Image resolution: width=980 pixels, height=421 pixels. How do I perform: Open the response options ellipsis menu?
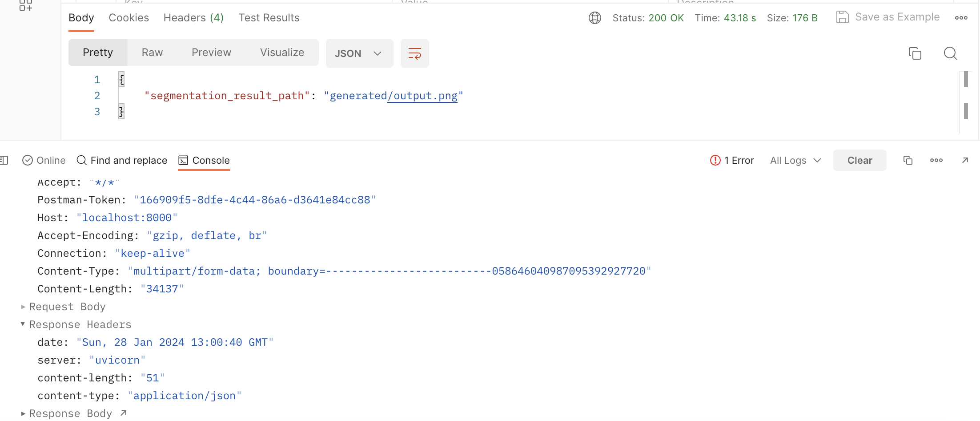(961, 18)
